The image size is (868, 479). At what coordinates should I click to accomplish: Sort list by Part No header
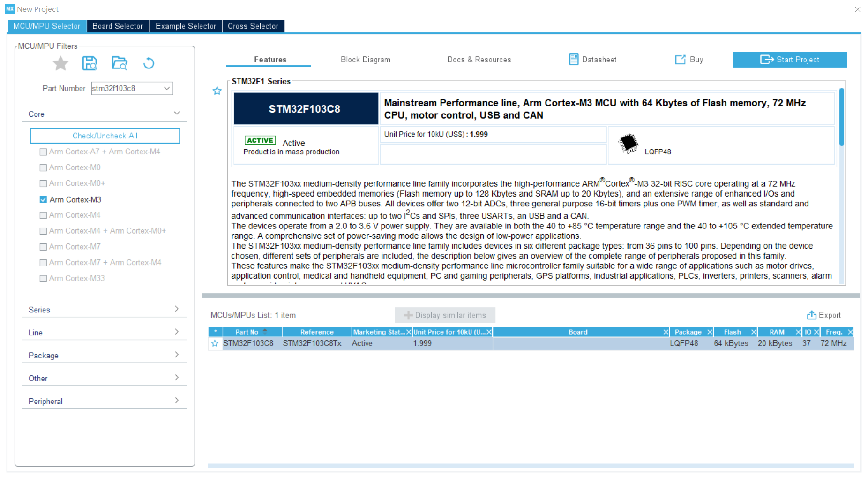click(x=252, y=332)
